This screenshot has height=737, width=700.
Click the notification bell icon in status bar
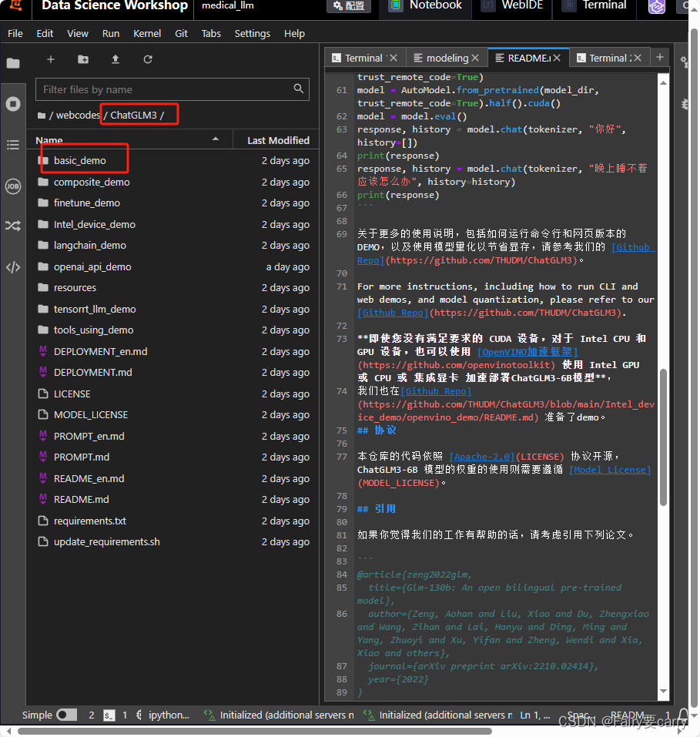point(684,715)
